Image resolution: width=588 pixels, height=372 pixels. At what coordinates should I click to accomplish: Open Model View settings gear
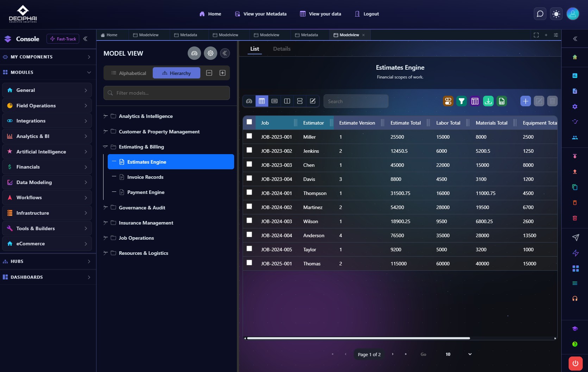click(x=211, y=53)
